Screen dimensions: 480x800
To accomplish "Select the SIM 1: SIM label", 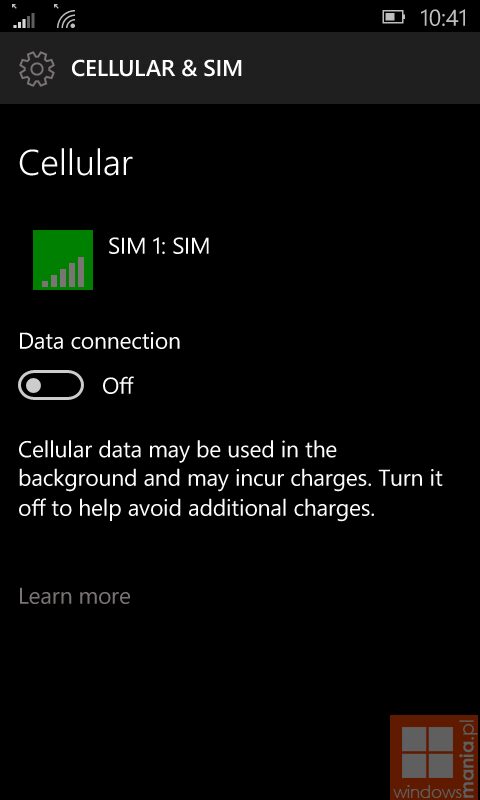I will 159,246.
